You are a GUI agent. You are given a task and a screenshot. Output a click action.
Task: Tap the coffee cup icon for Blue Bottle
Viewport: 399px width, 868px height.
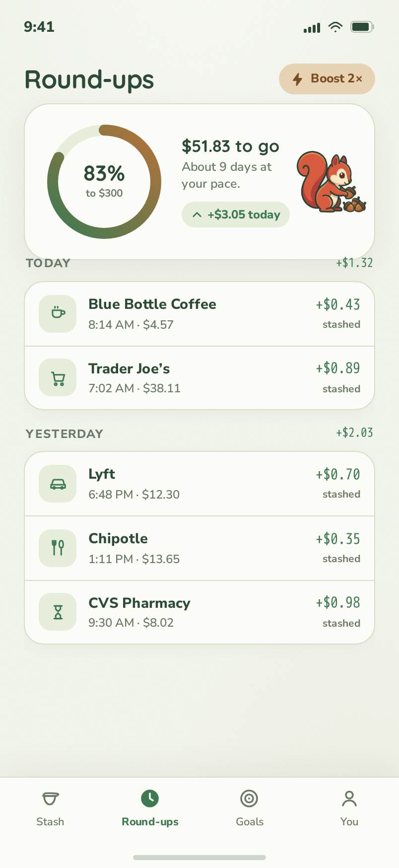click(x=58, y=314)
